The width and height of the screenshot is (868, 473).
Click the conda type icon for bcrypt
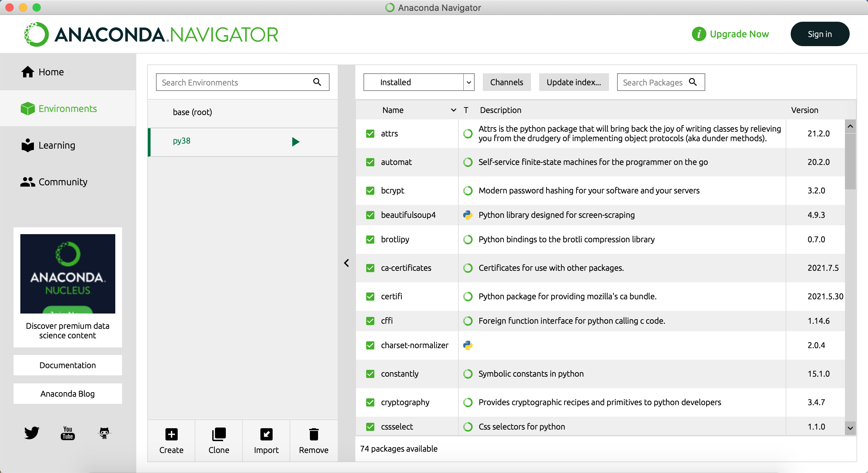[x=468, y=191]
